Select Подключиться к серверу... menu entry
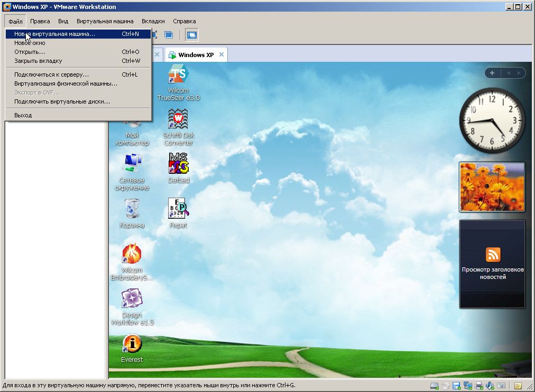 click(x=51, y=74)
